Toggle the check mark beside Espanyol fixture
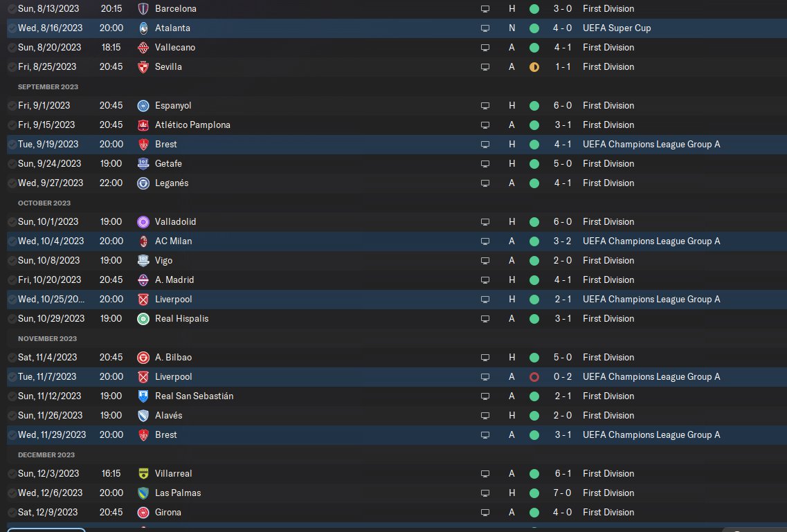Image resolution: width=787 pixels, height=532 pixels. [x=12, y=106]
